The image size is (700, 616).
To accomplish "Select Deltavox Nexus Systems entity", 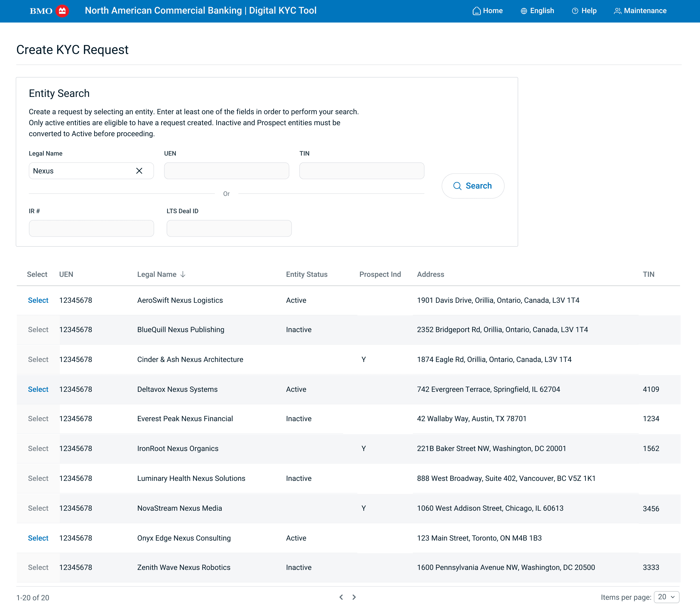I will click(38, 389).
